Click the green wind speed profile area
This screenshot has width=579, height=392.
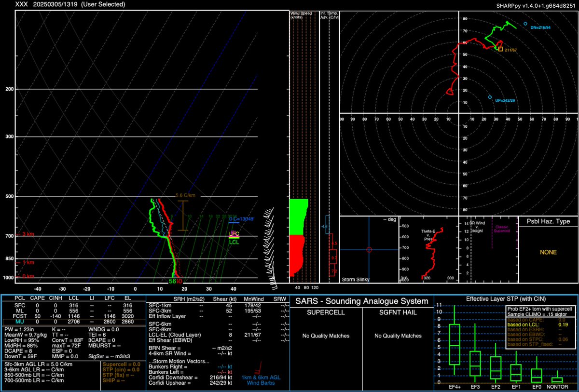[x=298, y=216]
